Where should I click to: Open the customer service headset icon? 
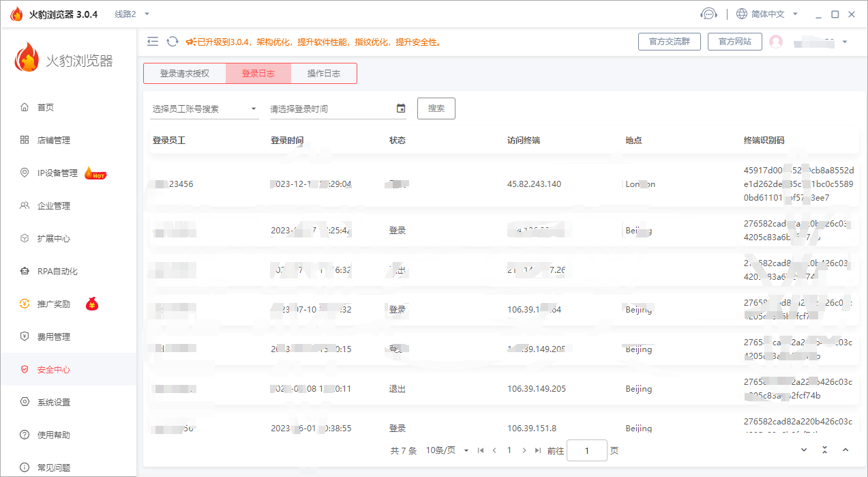[x=708, y=14]
